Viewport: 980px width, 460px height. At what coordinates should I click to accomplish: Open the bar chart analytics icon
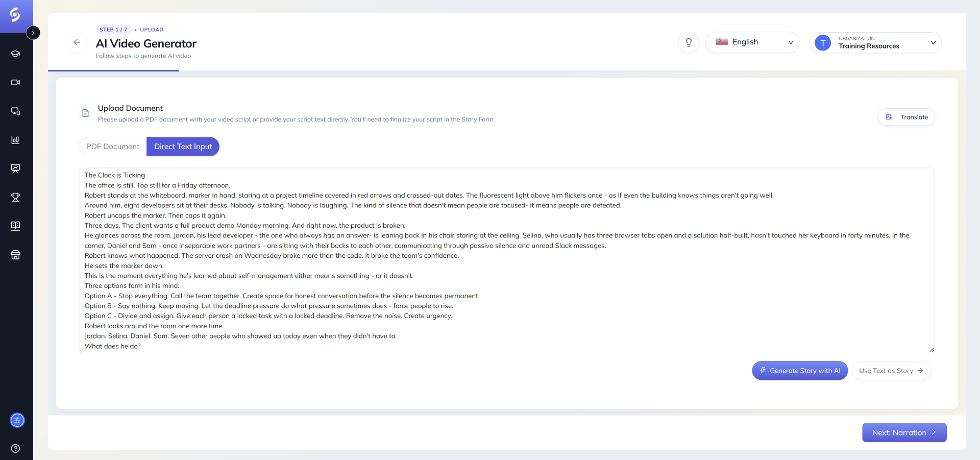coord(15,140)
